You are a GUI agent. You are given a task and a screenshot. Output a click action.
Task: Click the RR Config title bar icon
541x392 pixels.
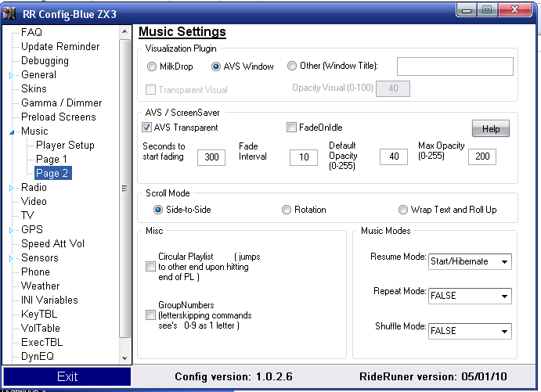[x=11, y=10]
